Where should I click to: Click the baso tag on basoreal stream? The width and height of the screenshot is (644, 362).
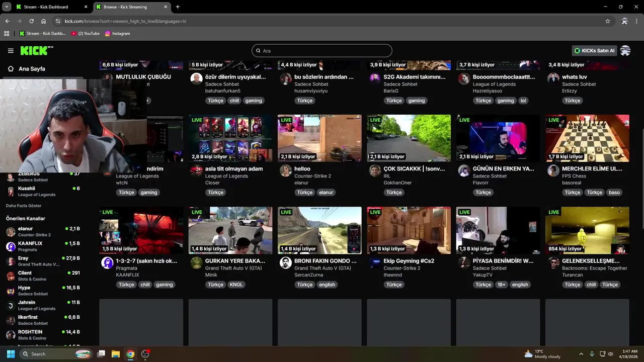614,193
